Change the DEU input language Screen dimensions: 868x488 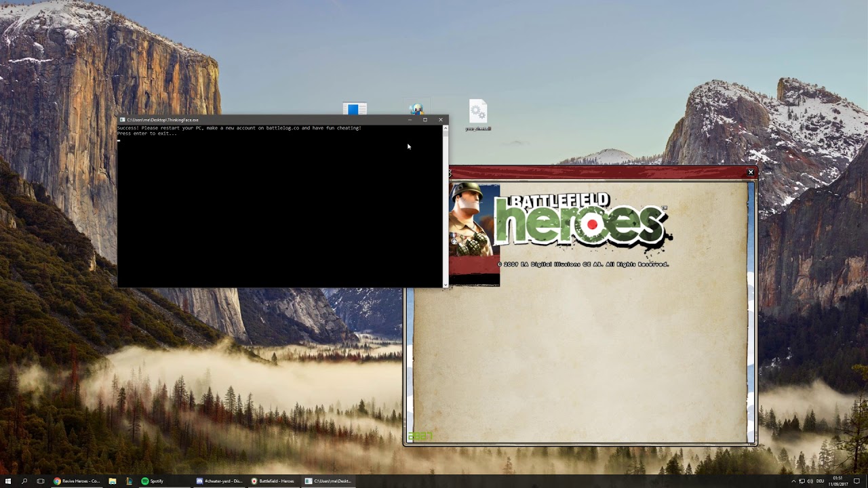click(x=821, y=481)
